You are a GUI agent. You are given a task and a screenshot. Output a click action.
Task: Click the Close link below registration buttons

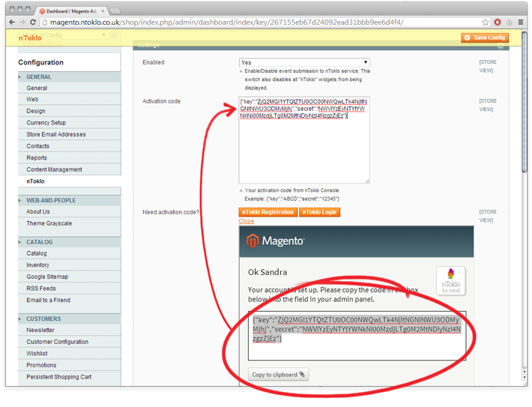pos(246,221)
